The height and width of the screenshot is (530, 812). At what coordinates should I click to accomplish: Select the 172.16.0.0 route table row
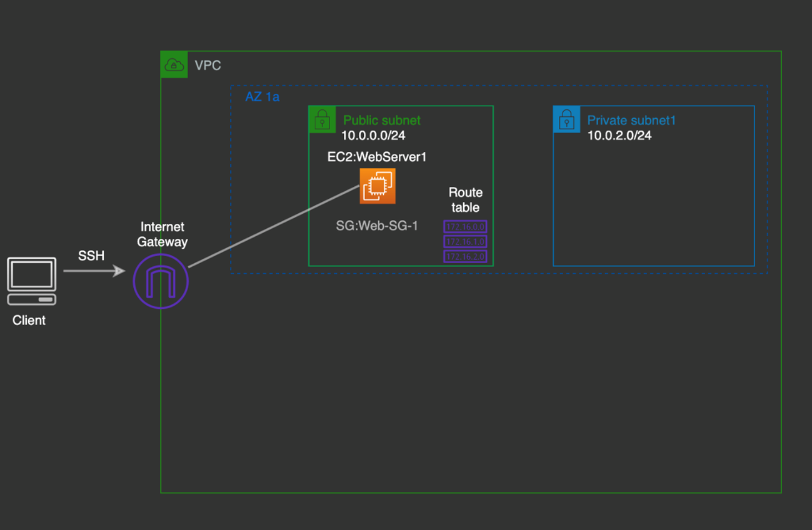coord(465,227)
